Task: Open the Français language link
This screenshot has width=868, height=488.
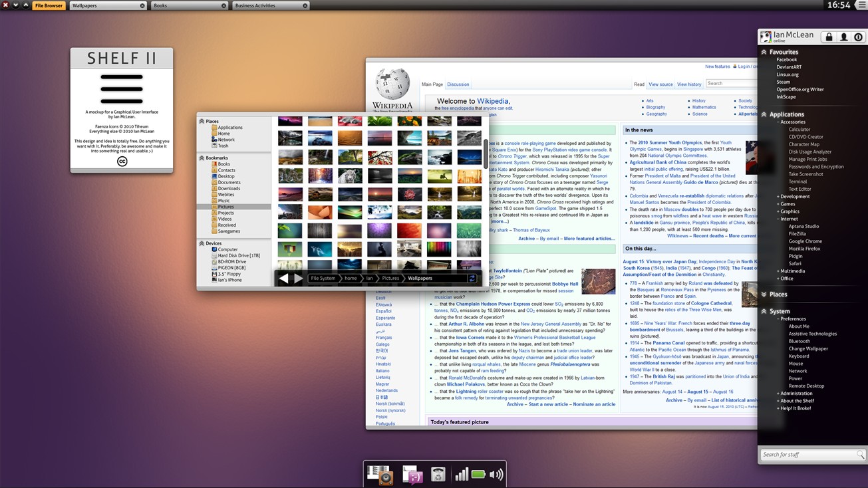Action: 383,338
